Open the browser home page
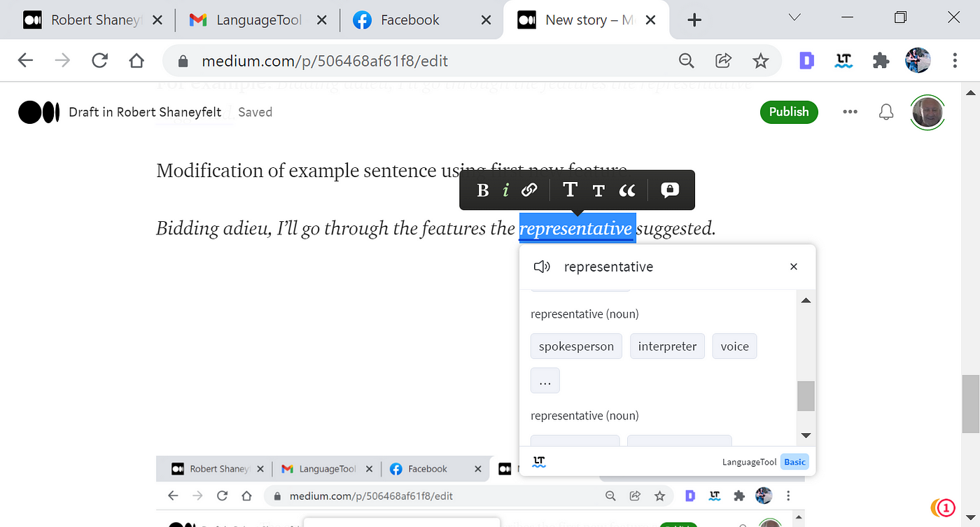The height and width of the screenshot is (527, 980). click(x=136, y=61)
